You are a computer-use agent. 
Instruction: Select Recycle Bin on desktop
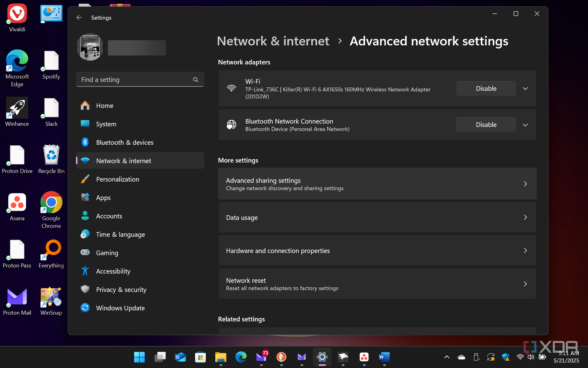[x=51, y=159]
